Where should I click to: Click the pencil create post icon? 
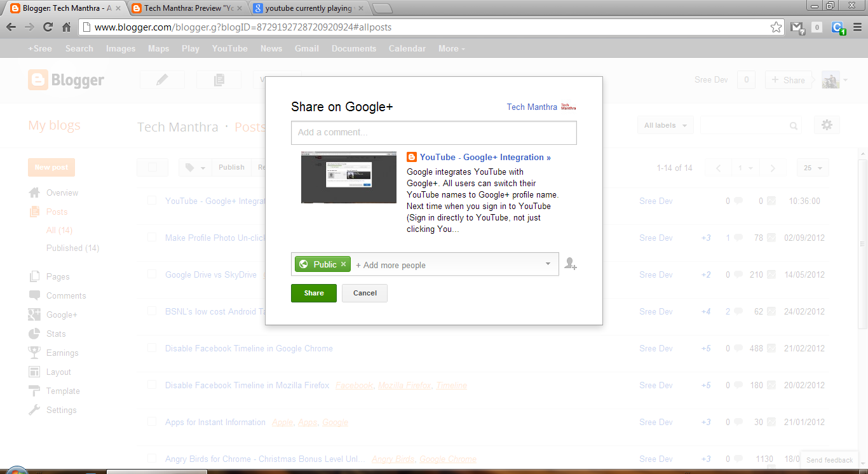coord(162,79)
